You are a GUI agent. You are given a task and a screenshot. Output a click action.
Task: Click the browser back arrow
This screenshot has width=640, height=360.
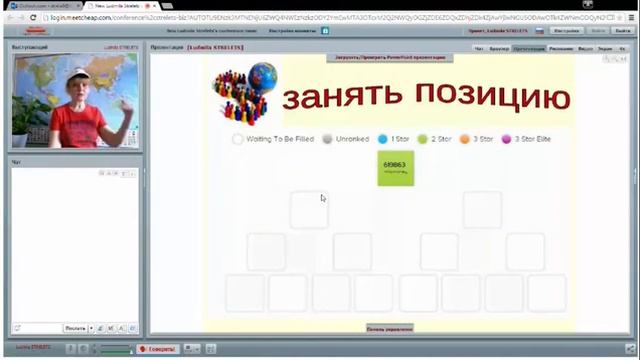coord(10,18)
